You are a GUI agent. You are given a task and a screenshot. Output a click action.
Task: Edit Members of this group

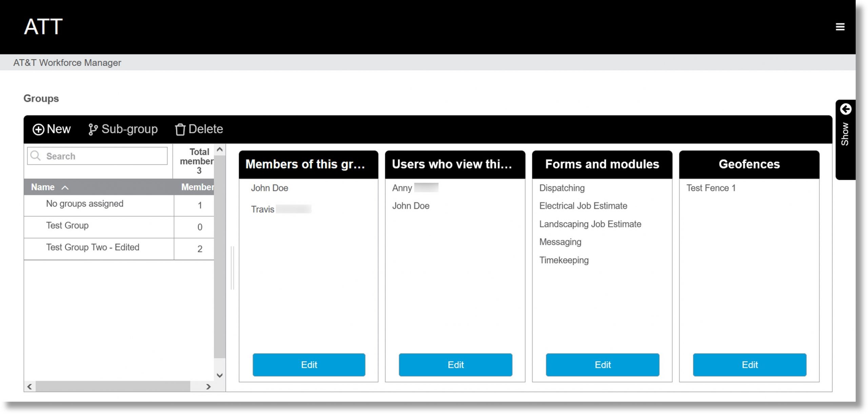click(309, 365)
